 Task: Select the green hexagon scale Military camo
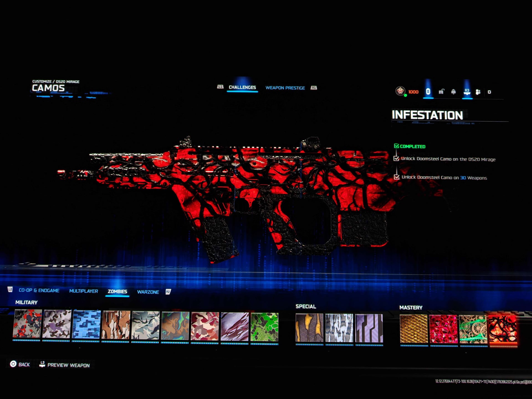pos(265,327)
